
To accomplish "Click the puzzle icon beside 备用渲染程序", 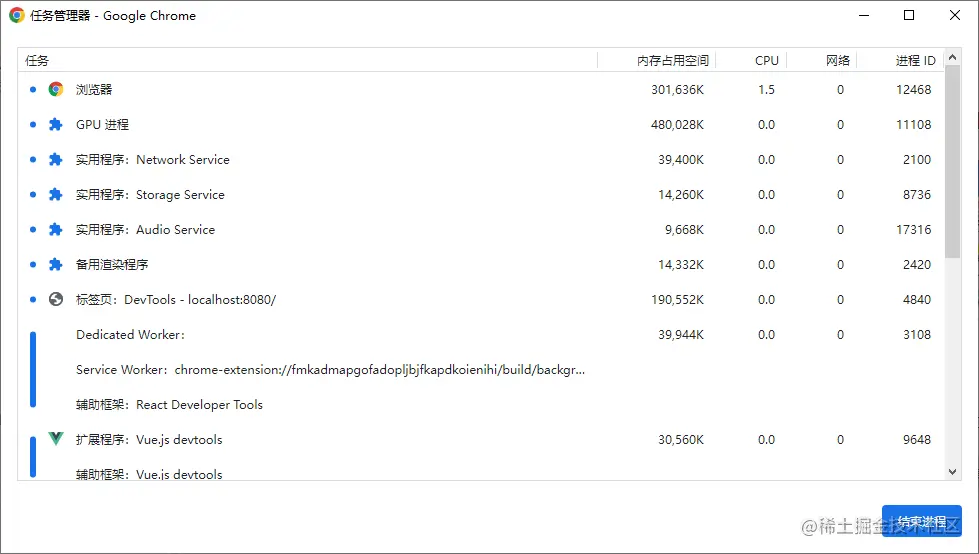I will pyautogui.click(x=56, y=264).
